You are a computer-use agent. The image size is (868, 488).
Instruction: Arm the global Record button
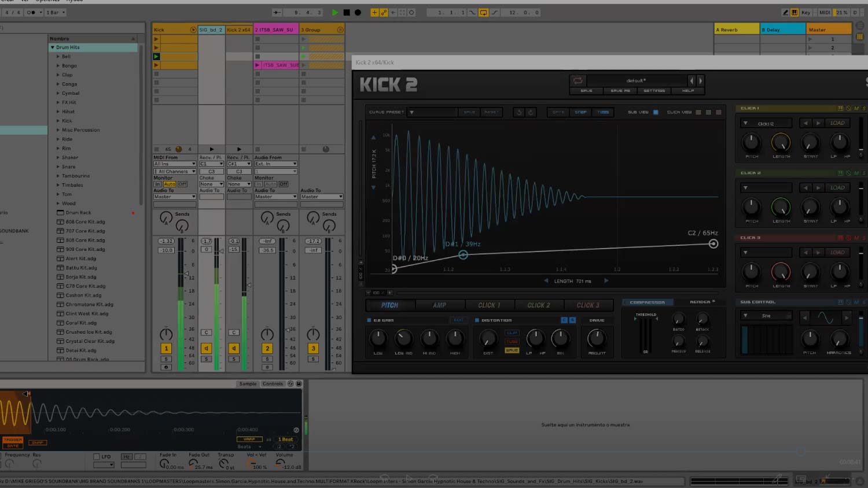[x=358, y=12]
